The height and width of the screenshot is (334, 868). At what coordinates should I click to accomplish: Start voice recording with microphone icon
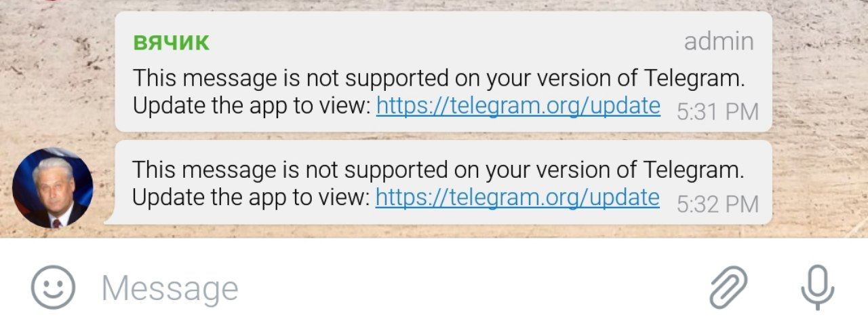click(817, 287)
